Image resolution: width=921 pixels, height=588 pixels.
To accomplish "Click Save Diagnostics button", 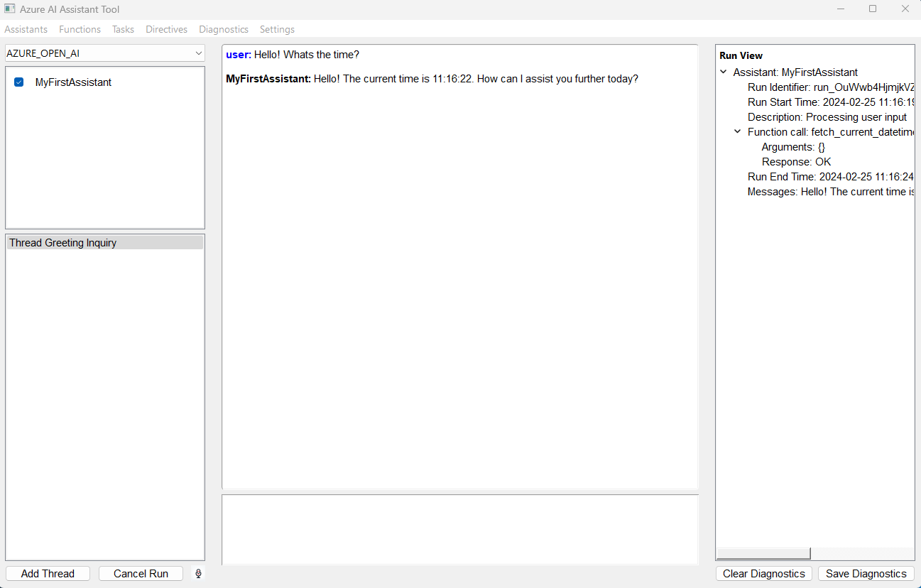I will (x=866, y=573).
